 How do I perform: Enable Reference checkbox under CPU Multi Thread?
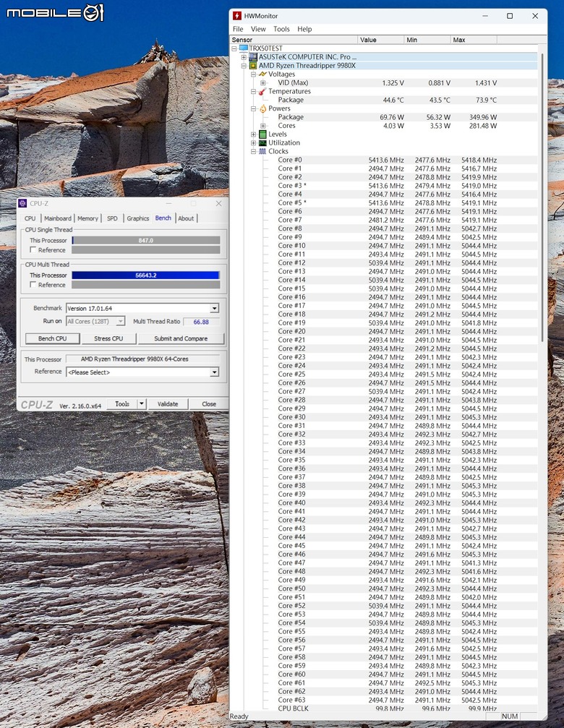[x=33, y=285]
